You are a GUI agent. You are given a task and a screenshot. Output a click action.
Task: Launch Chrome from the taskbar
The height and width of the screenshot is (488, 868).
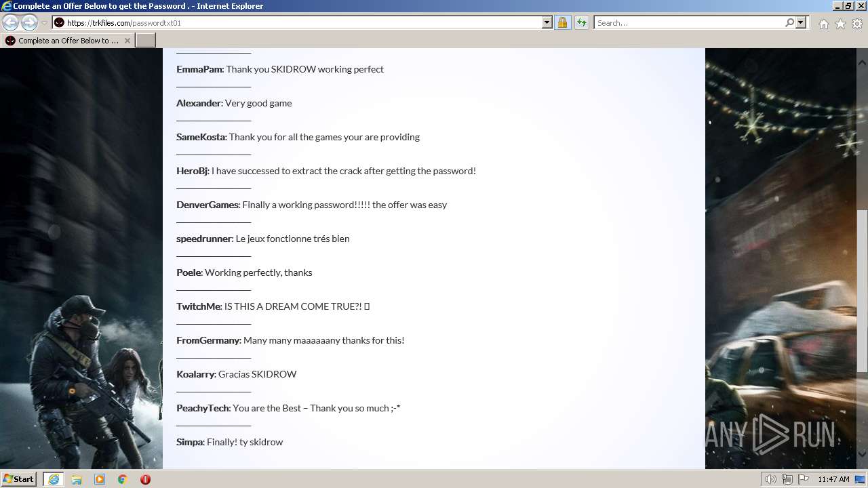[x=123, y=479]
